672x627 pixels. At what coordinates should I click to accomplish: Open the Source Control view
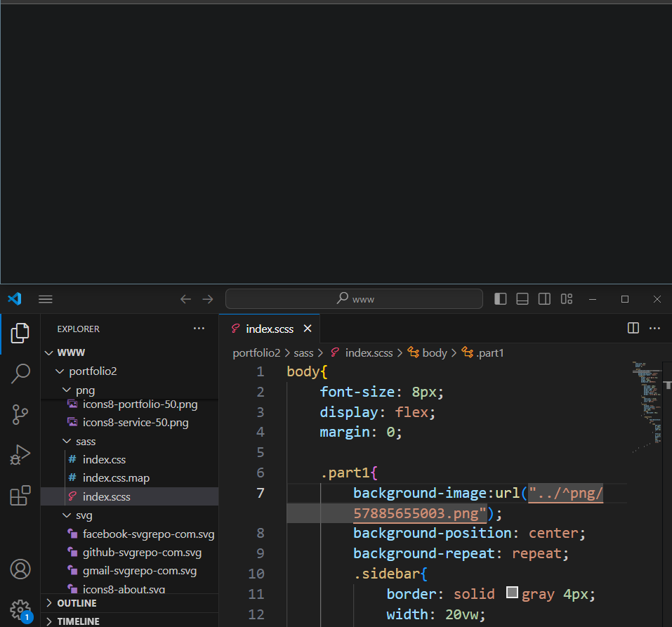point(20,414)
